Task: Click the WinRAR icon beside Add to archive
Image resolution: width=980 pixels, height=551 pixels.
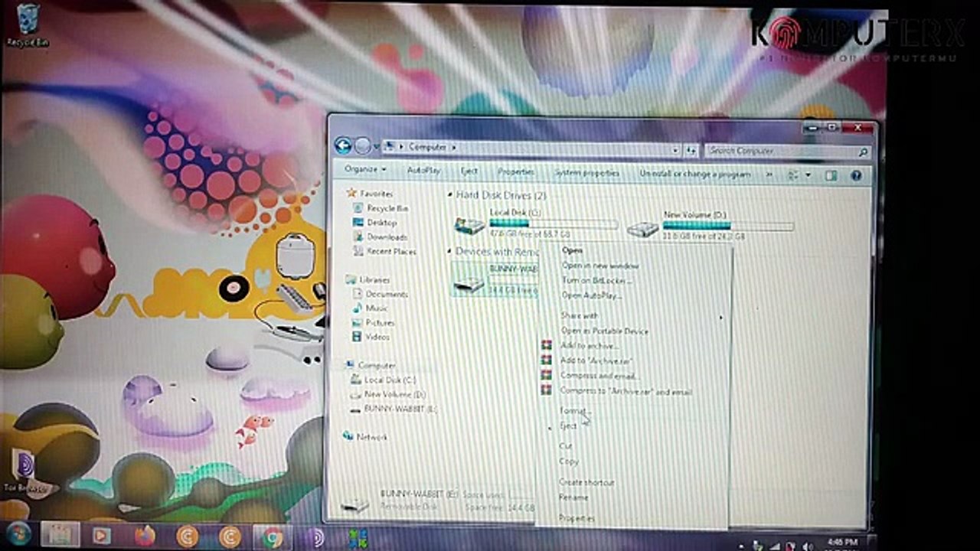Action: (x=546, y=346)
